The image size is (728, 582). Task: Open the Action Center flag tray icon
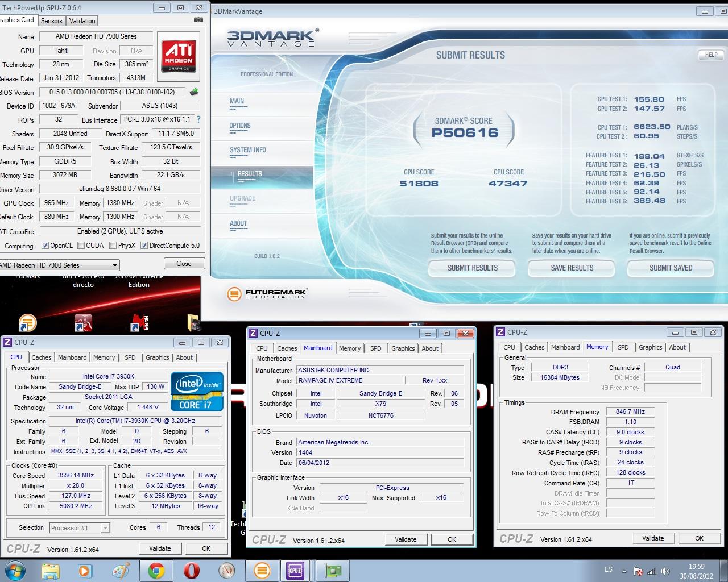click(638, 571)
